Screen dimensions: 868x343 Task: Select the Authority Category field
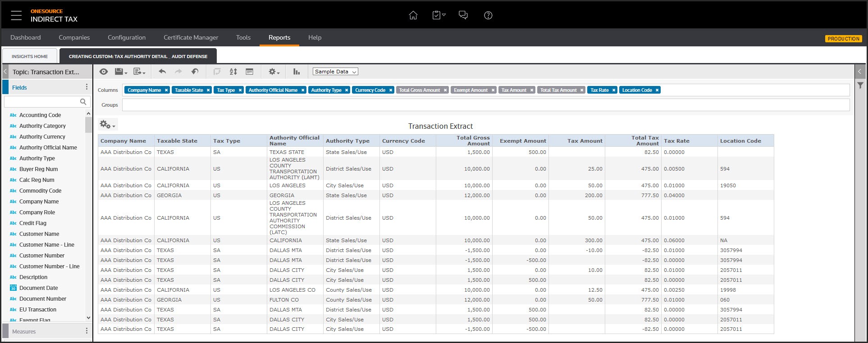42,126
